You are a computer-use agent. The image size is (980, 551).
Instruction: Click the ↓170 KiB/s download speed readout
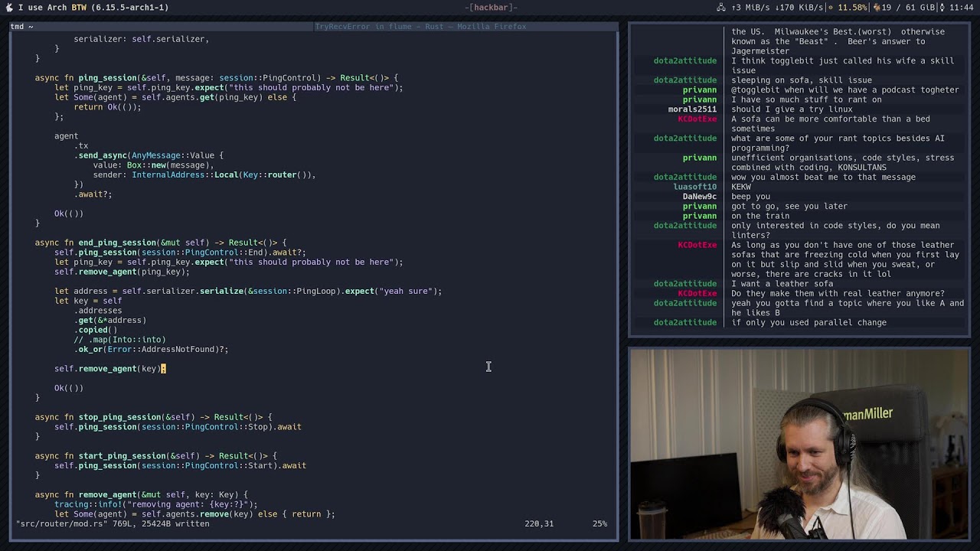coord(799,8)
